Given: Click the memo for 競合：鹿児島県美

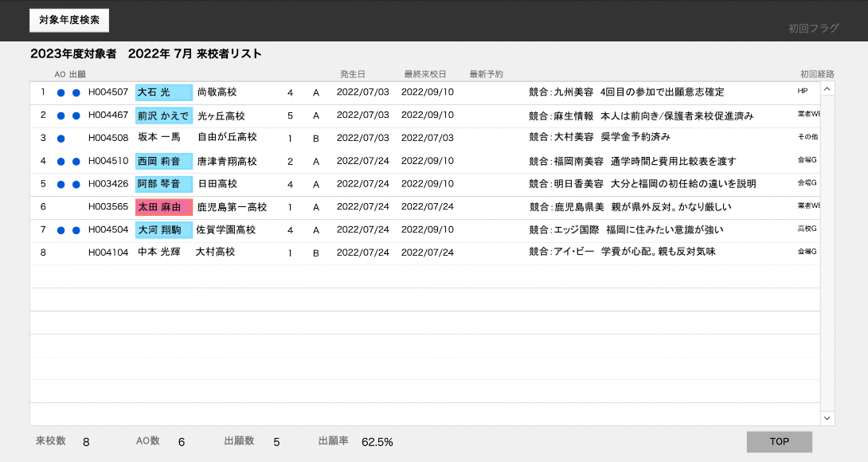Looking at the screenshot, I should (629, 207).
